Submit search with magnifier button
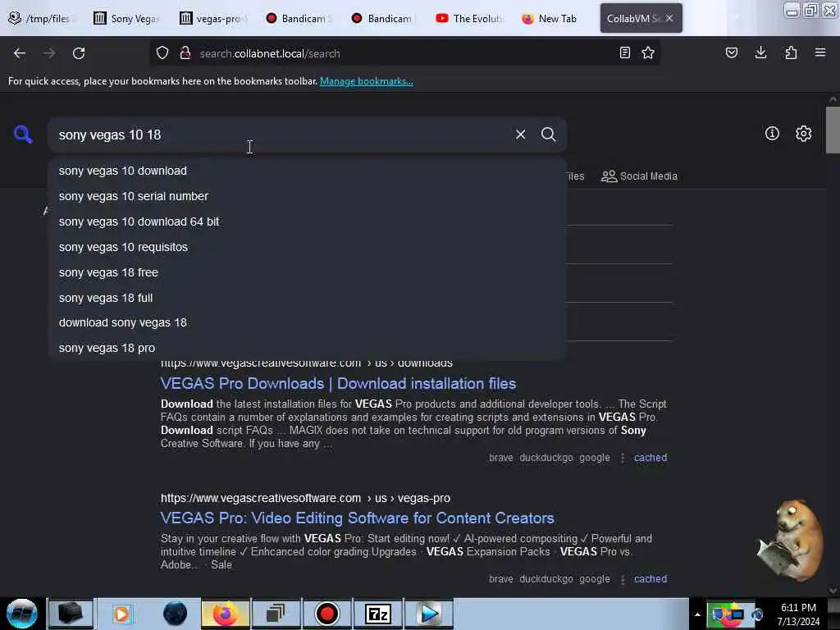This screenshot has height=630, width=840. tap(548, 135)
